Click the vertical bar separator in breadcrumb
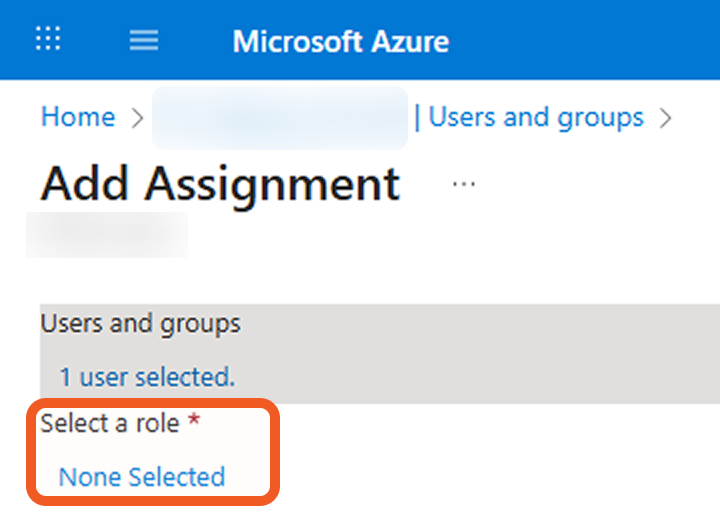 point(417,118)
